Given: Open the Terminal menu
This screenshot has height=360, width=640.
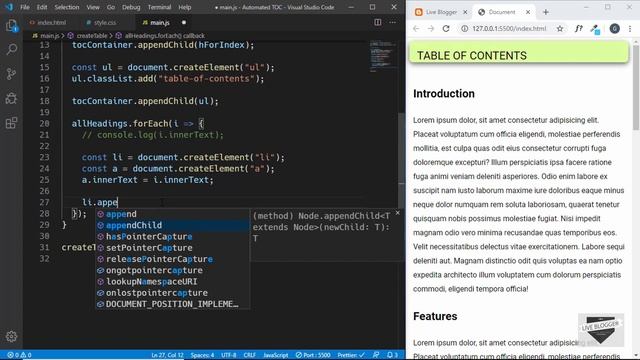Looking at the screenshot, I should [x=159, y=7].
